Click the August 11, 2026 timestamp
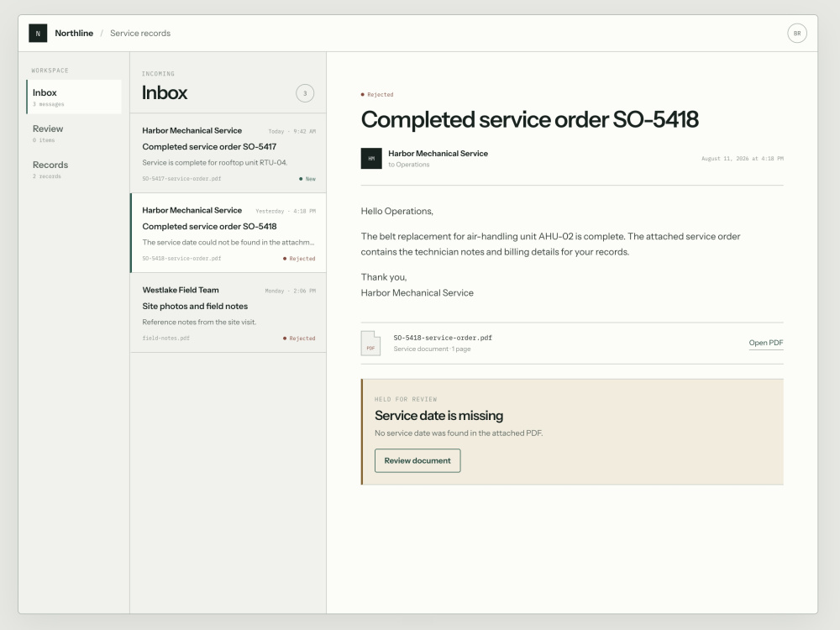 [742, 159]
